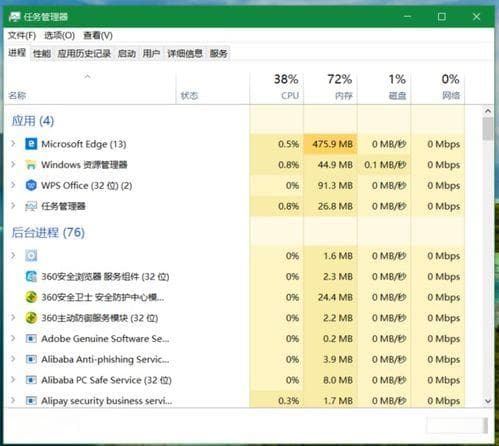Click the 91.3 MB memory value

[335, 185]
